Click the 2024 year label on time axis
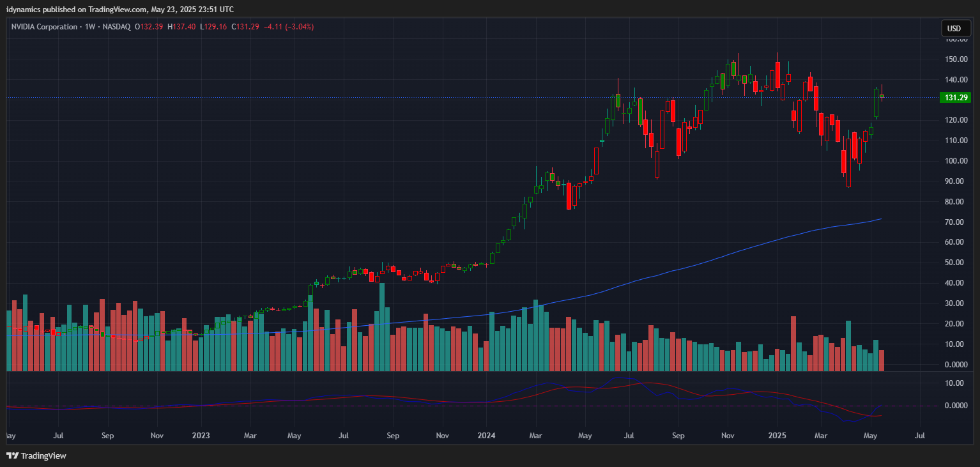 pos(486,436)
